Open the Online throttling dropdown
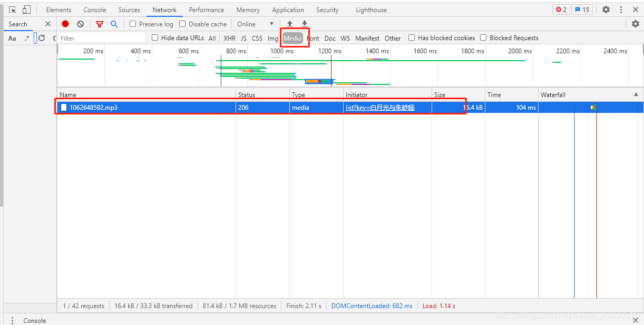The width and height of the screenshot is (644, 325). click(x=256, y=24)
